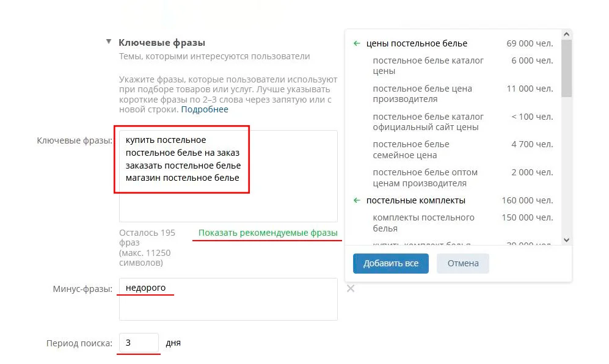The image size is (609, 364).
Task: Collapse the Ключевые фразы section triangle
Action: [x=109, y=42]
